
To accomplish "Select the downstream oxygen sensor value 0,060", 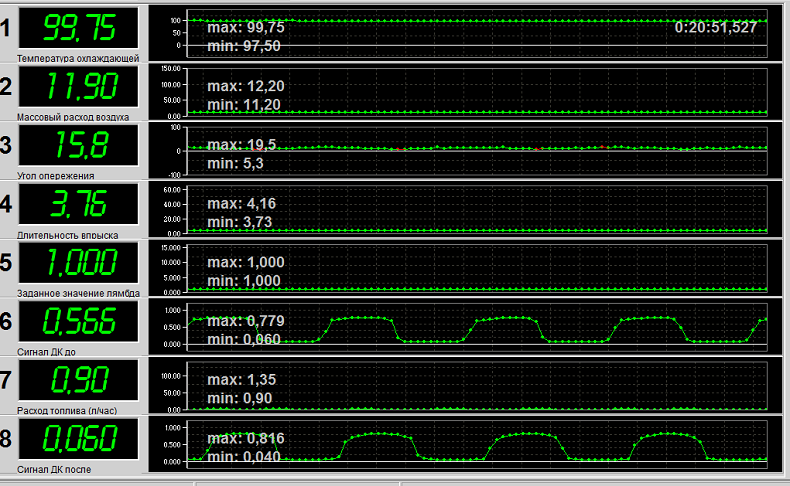I will point(79,439).
